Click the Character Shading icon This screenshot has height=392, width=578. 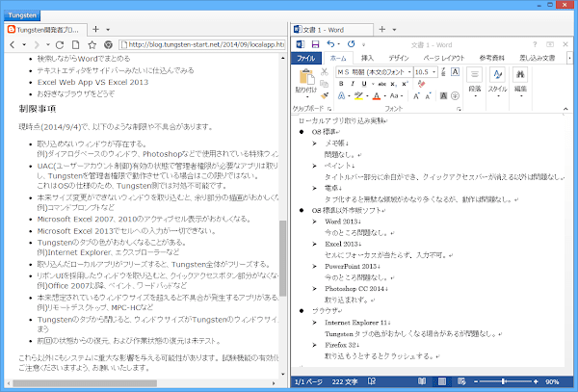tap(443, 96)
